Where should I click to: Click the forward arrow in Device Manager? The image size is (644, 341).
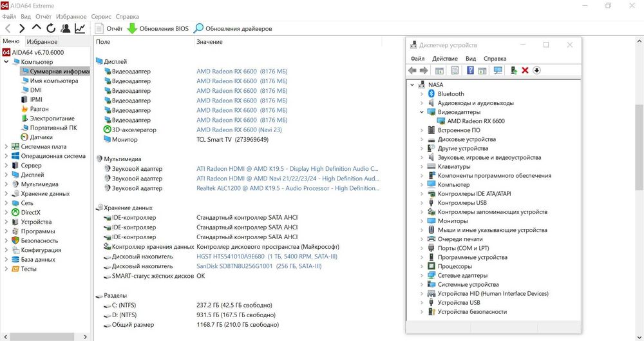tap(424, 70)
